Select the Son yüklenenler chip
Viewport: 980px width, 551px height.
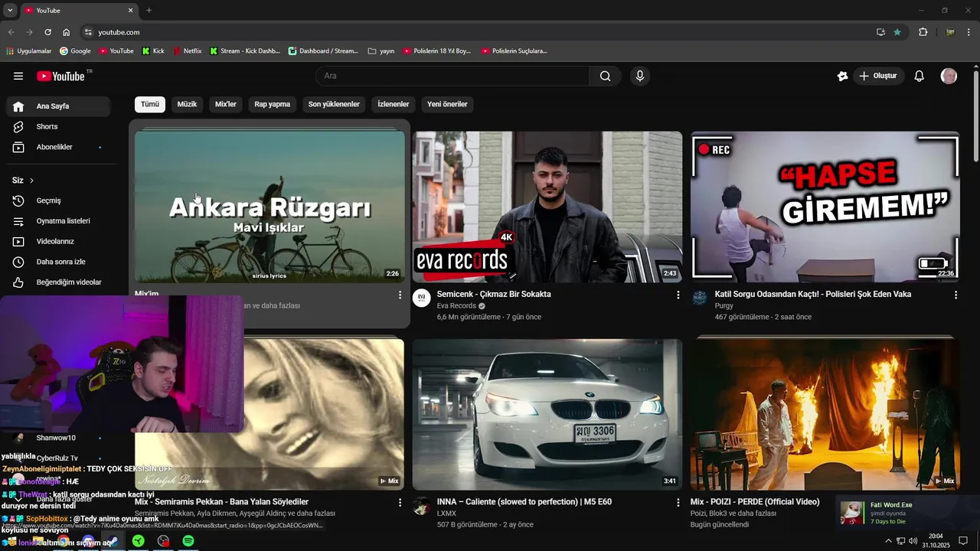pos(334,104)
